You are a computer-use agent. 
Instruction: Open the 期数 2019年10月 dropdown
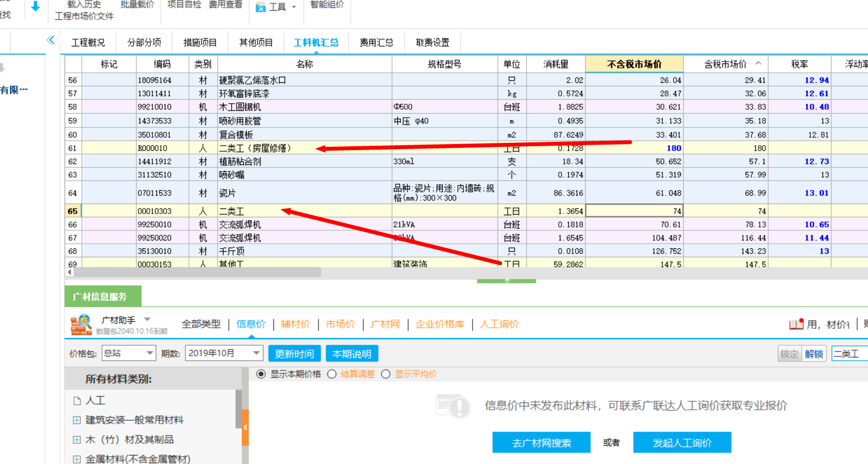pyautogui.click(x=224, y=353)
